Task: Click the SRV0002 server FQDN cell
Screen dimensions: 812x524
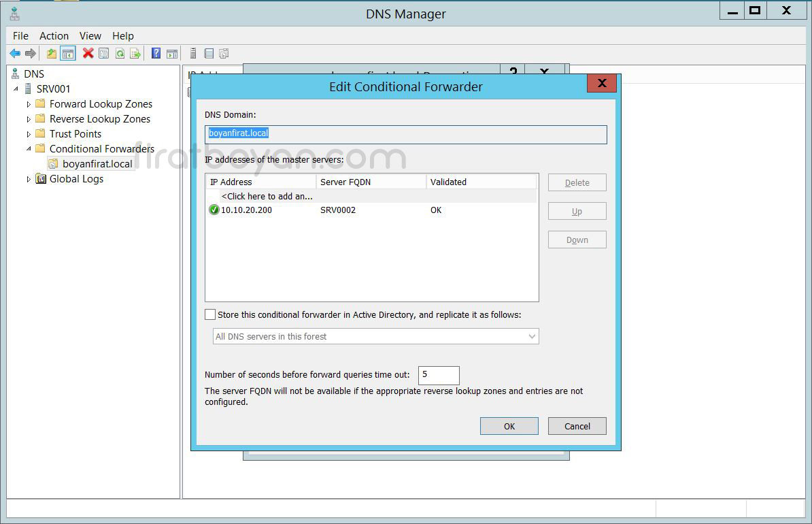Action: 337,210
